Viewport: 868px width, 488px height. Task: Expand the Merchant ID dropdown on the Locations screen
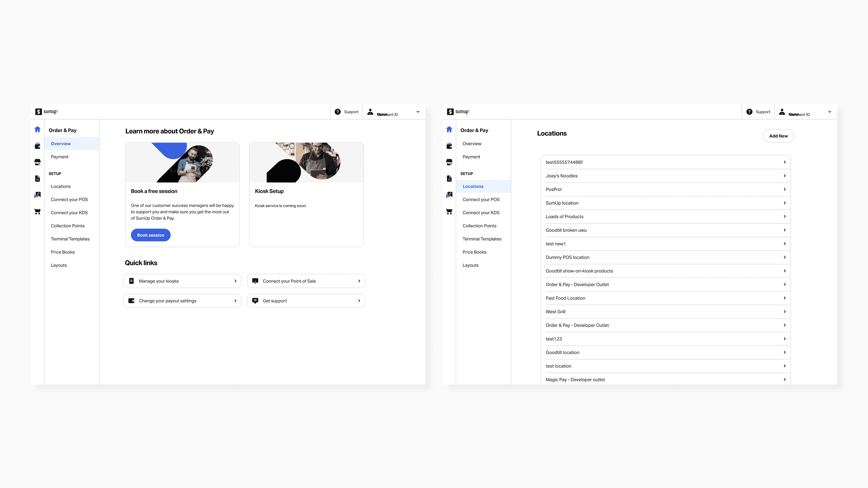click(829, 112)
